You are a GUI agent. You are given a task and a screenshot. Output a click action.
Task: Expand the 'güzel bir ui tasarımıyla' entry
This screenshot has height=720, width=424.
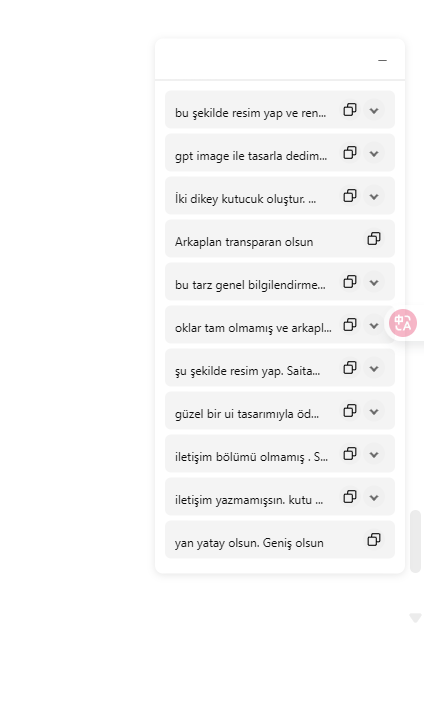click(x=374, y=411)
